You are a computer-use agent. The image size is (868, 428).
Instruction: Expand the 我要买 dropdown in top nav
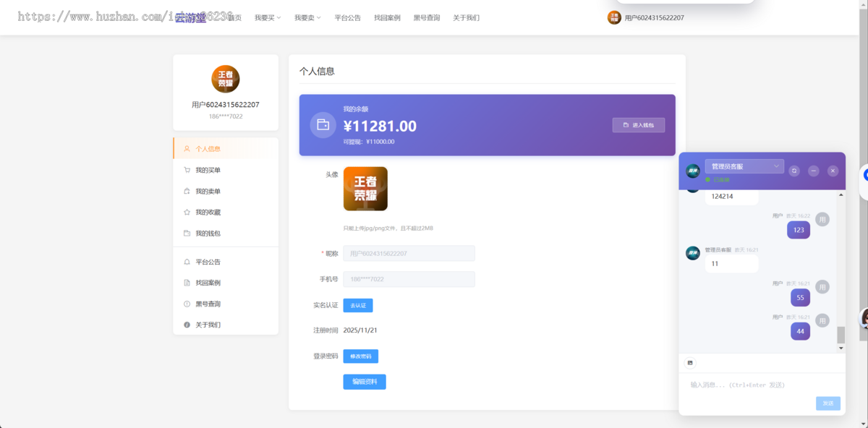pos(268,17)
